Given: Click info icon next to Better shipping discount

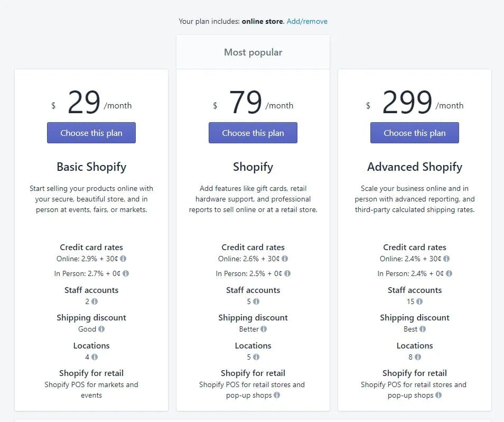Looking at the screenshot, I should click(x=264, y=329).
